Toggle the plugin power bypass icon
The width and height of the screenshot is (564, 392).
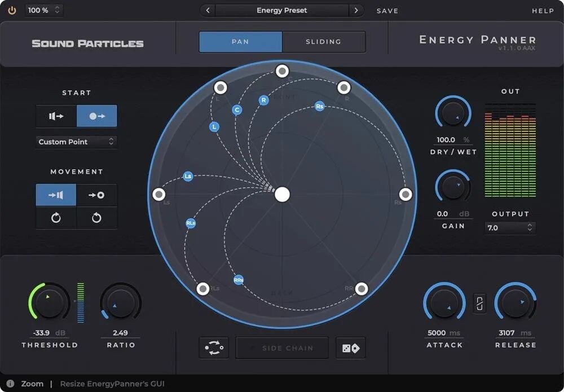pyautogui.click(x=12, y=10)
